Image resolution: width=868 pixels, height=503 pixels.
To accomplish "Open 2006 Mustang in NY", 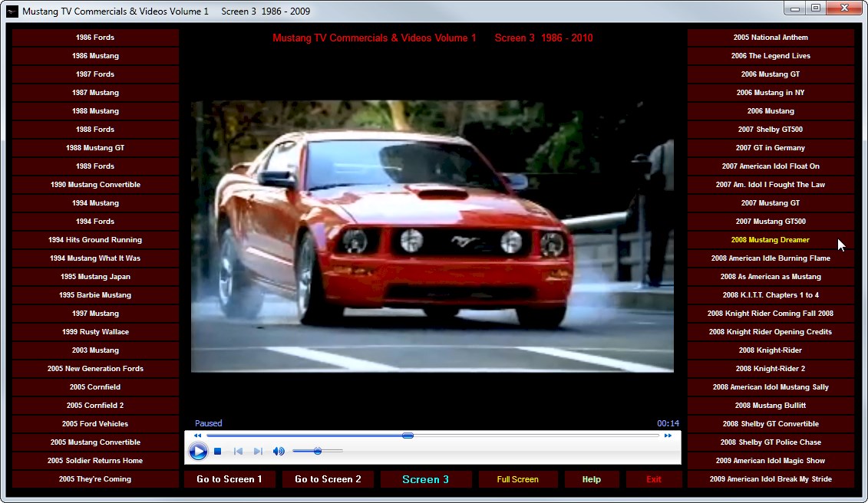I will tap(771, 93).
